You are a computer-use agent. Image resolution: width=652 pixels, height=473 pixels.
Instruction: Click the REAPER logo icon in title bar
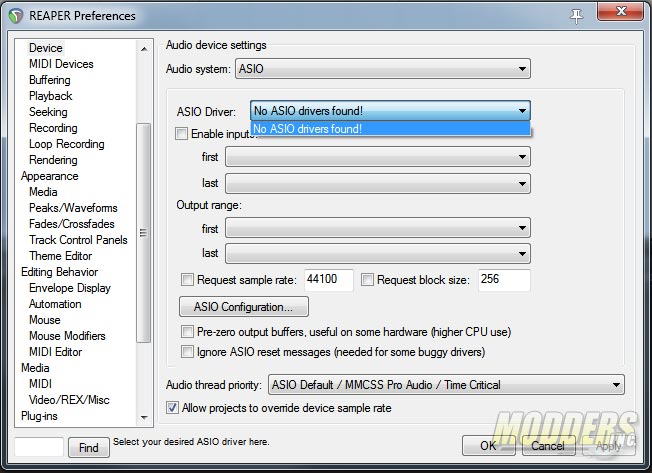coord(16,16)
